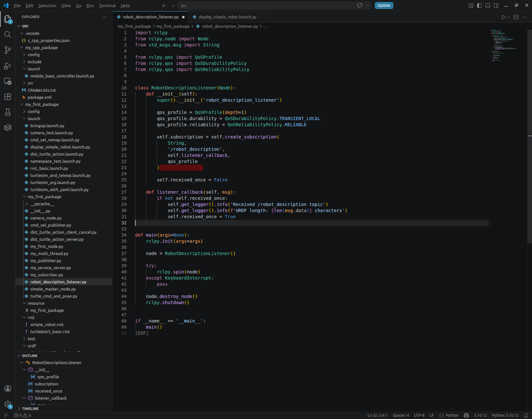Open the Help menu

point(125,5)
